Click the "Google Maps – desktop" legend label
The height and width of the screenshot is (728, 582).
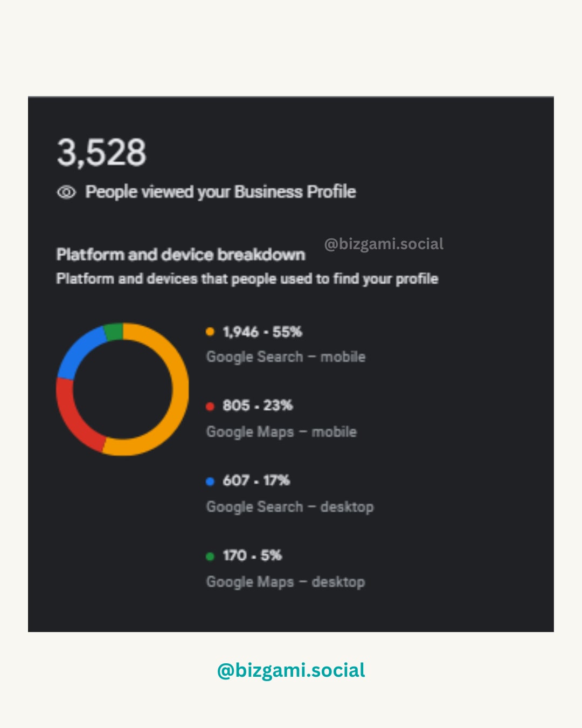point(286,582)
